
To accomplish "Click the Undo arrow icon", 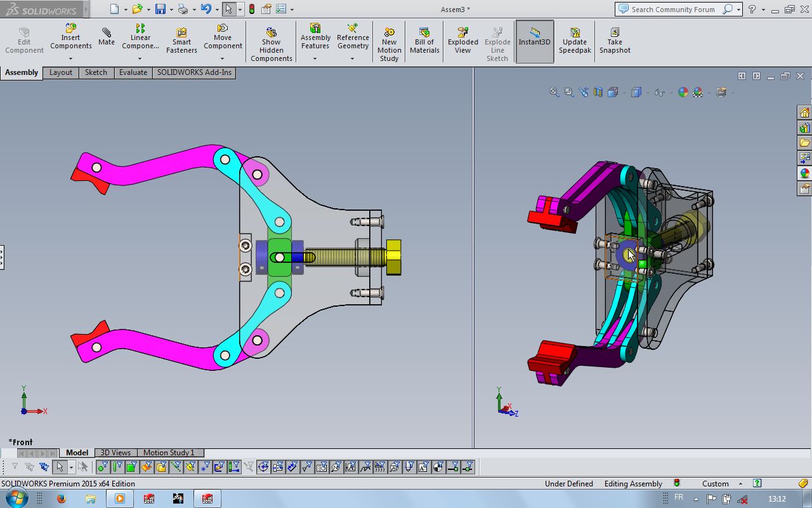I will [206, 9].
